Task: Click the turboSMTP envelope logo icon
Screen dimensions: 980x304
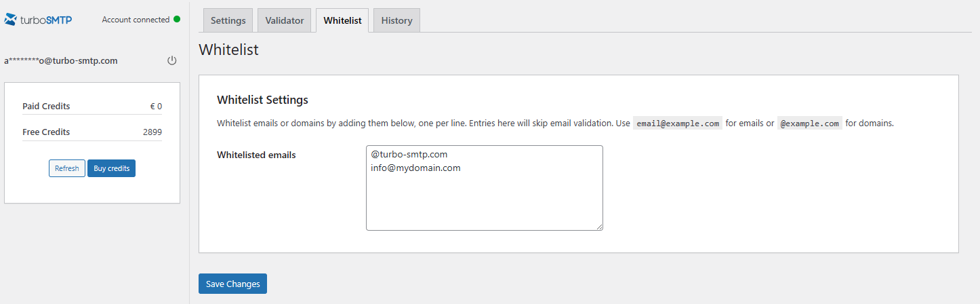Action: (11, 20)
